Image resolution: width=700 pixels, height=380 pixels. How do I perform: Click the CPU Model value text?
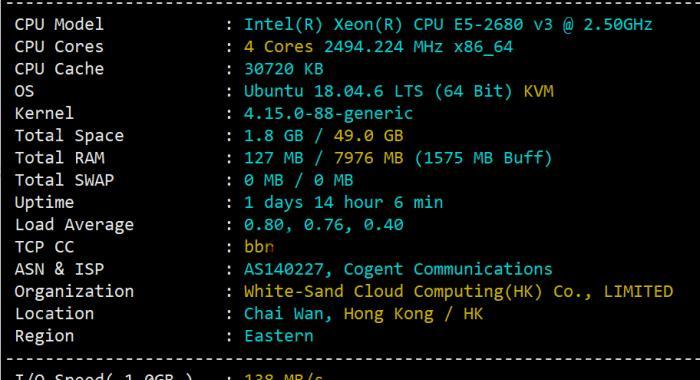pos(448,25)
